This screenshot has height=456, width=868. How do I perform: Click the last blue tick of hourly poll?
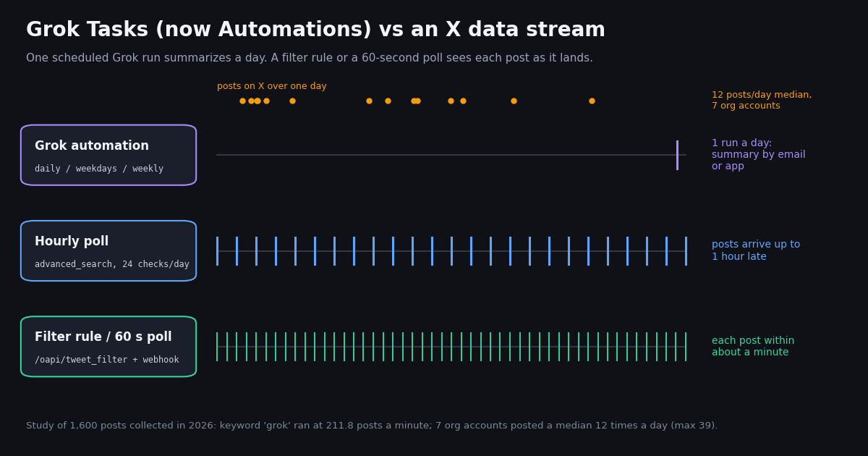click(x=686, y=251)
